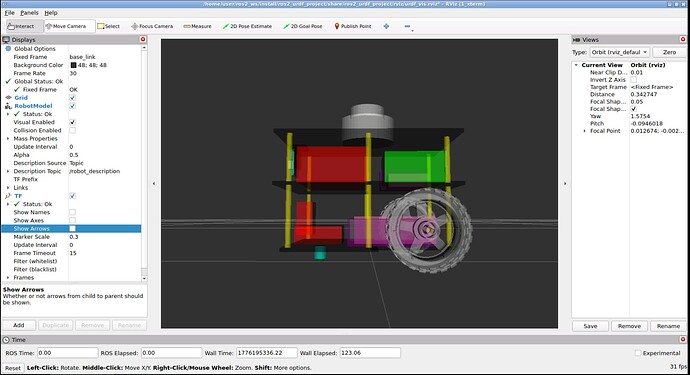690x375 pixels.
Task: Click the Global Status checkmark icon
Action: pos(8,81)
